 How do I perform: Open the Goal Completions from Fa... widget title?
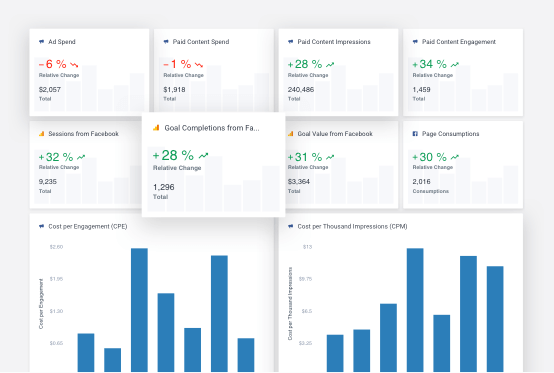click(x=212, y=128)
